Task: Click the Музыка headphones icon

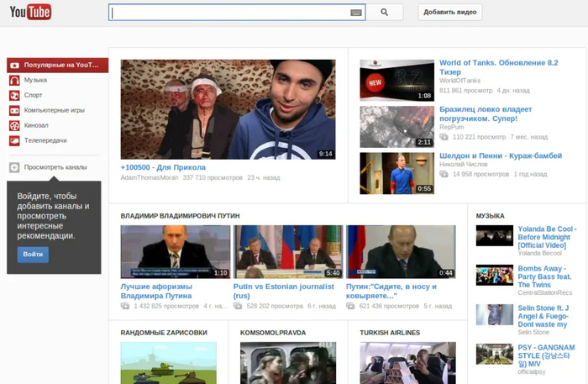Action: (x=14, y=81)
